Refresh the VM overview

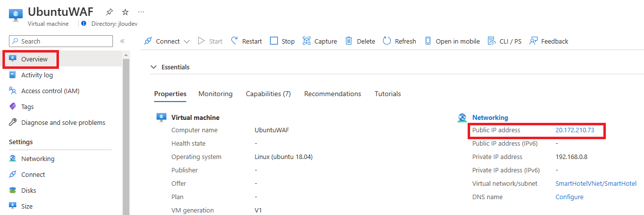point(399,41)
